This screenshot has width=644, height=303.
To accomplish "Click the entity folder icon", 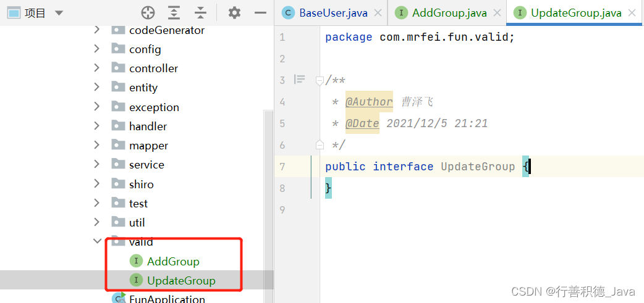I will click(x=118, y=87).
